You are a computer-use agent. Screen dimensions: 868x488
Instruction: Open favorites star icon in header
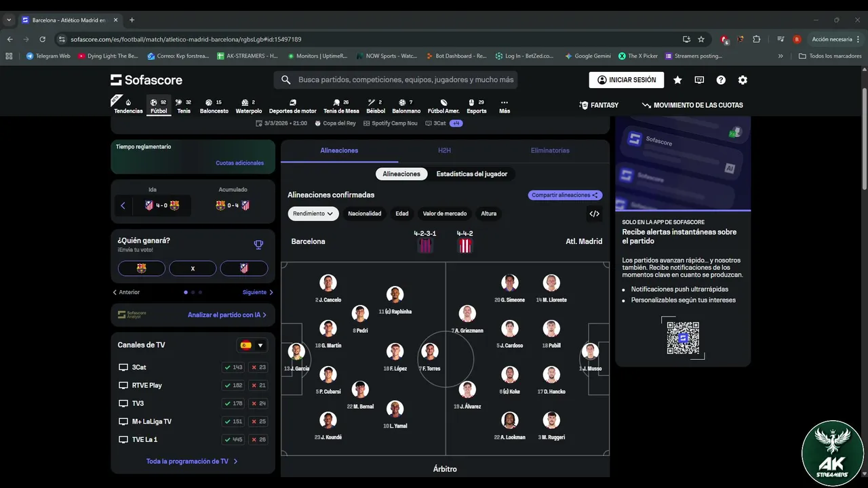(x=677, y=80)
